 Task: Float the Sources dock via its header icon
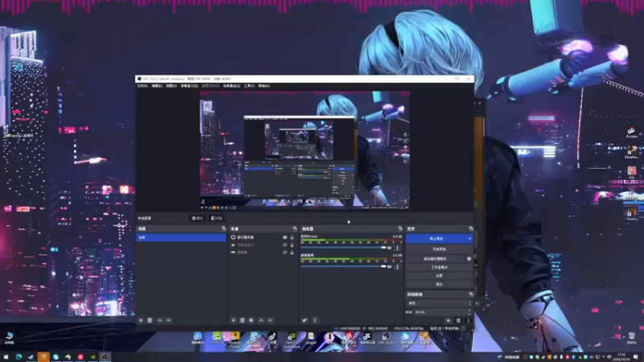(295, 228)
